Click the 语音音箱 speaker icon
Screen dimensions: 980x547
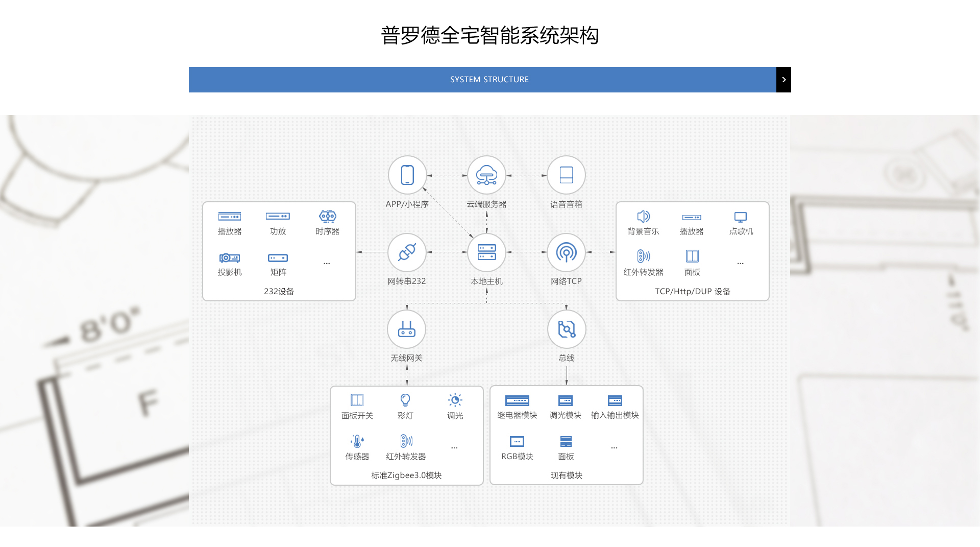(566, 175)
